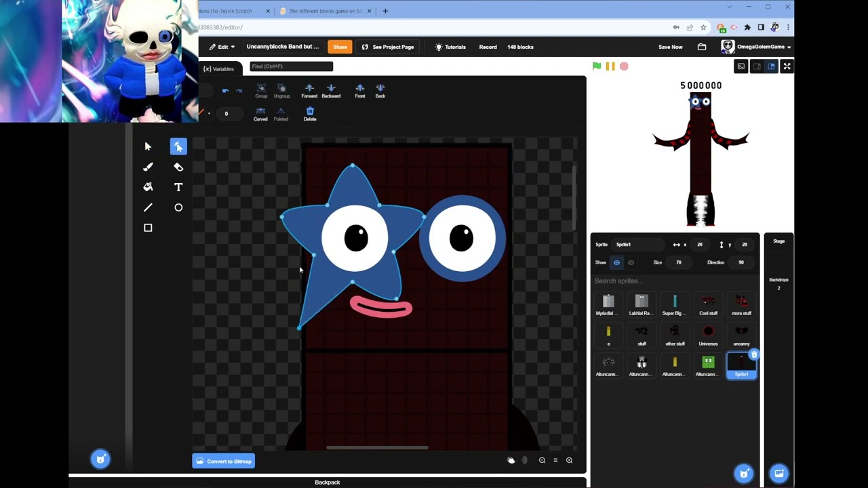Show the sprite with eye toggle
This screenshot has width=868, height=488.
click(616, 262)
